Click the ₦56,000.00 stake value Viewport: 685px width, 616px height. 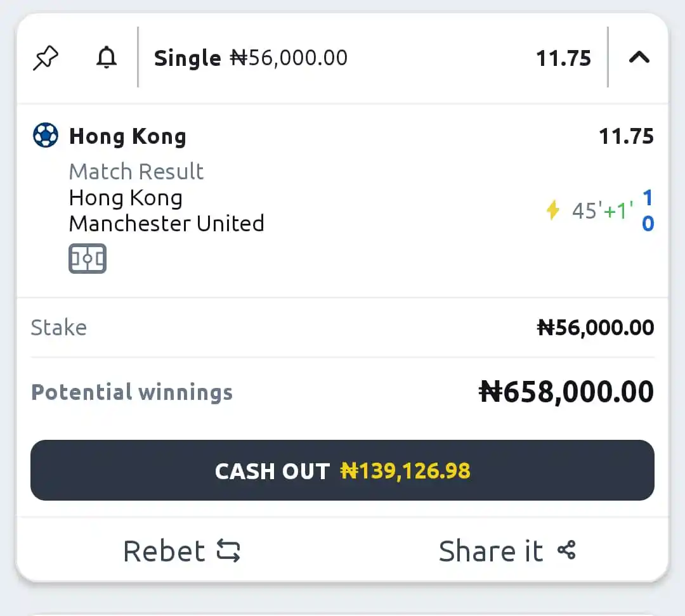596,328
